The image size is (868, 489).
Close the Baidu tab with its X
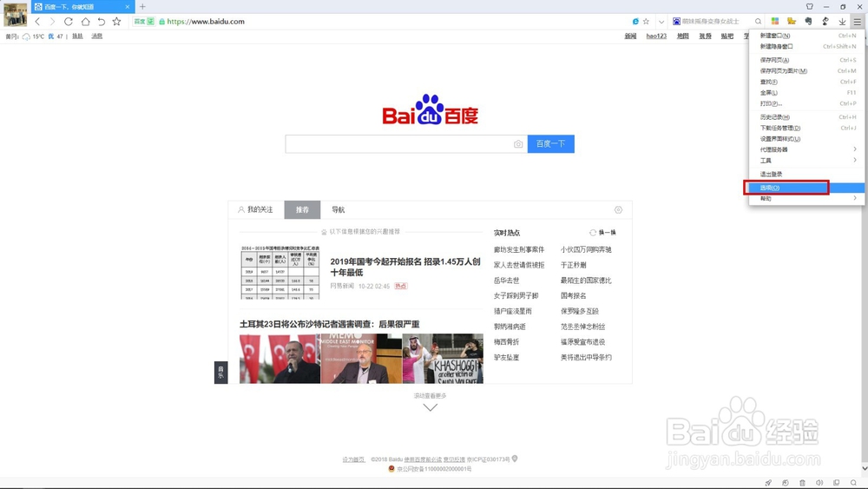[x=128, y=7]
